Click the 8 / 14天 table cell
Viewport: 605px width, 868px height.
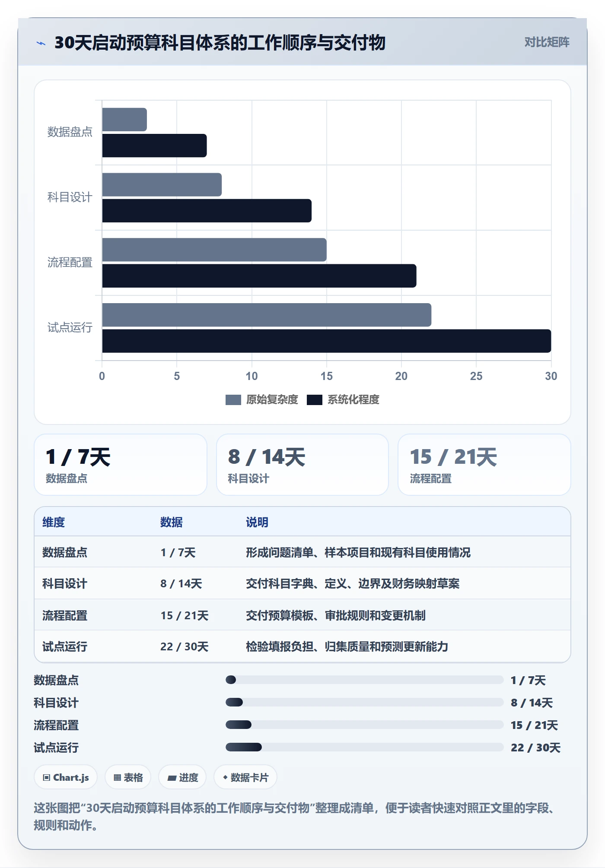(x=181, y=584)
